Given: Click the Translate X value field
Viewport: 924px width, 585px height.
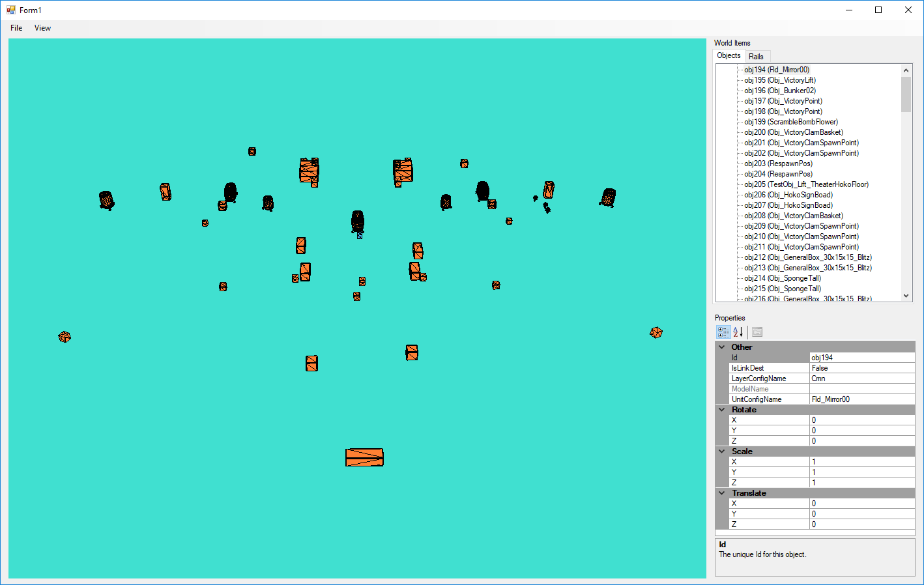Looking at the screenshot, I should [861, 504].
